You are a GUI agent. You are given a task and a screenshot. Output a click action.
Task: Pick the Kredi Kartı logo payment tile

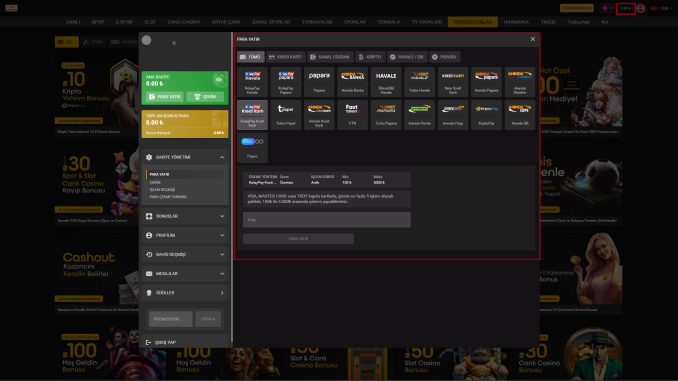click(x=453, y=82)
